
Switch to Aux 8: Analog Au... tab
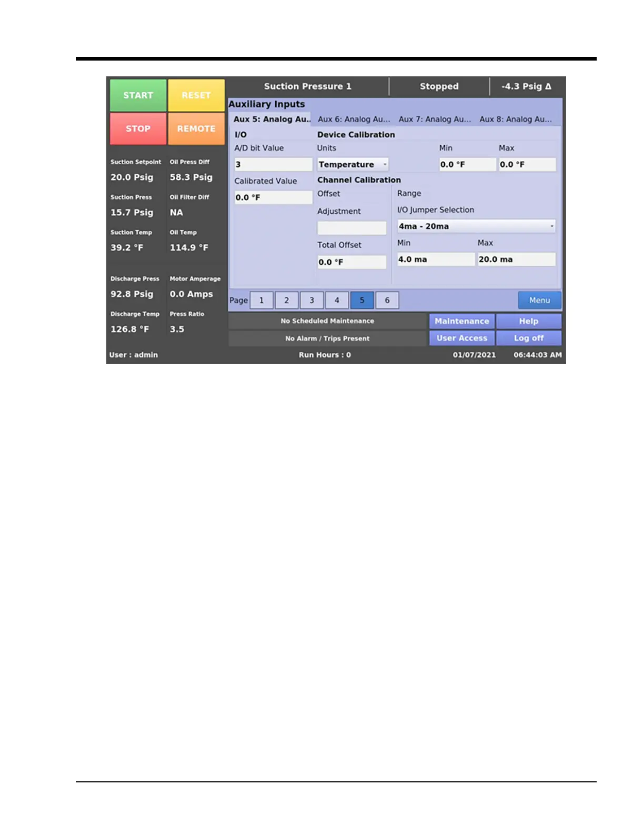click(516, 120)
